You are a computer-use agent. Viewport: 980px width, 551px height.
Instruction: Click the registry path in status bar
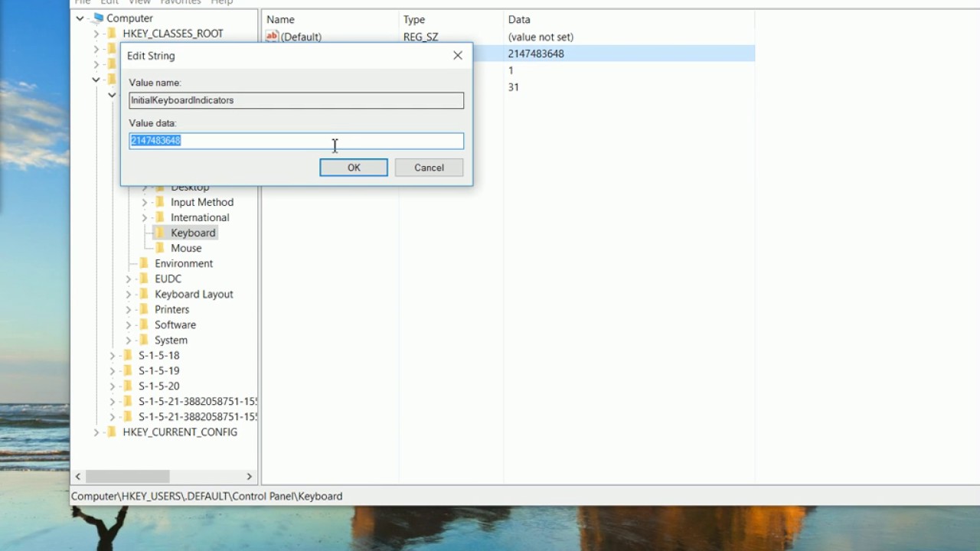click(x=207, y=496)
